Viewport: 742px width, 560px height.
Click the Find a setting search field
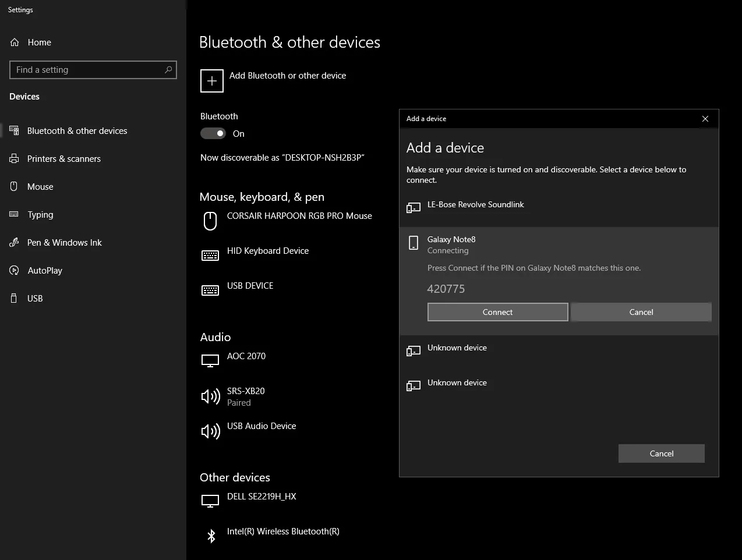point(87,70)
